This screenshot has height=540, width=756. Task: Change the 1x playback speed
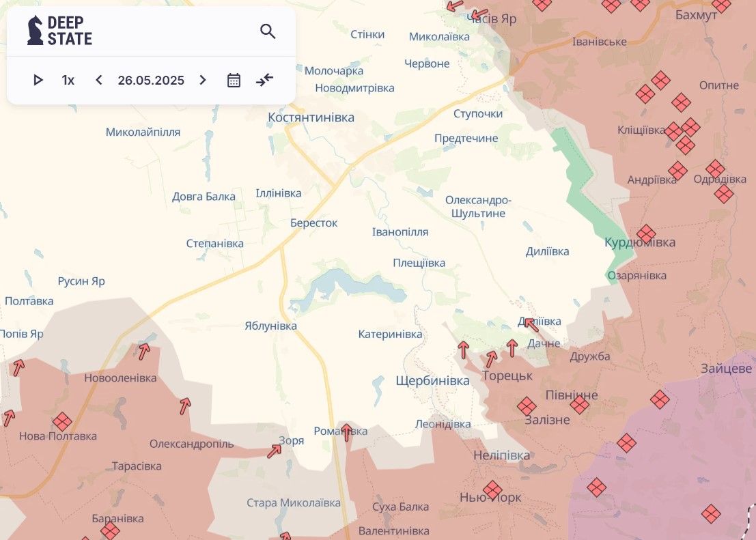click(x=68, y=80)
